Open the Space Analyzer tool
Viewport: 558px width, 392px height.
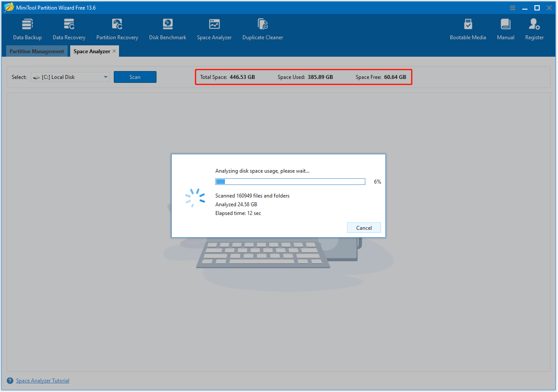(214, 28)
